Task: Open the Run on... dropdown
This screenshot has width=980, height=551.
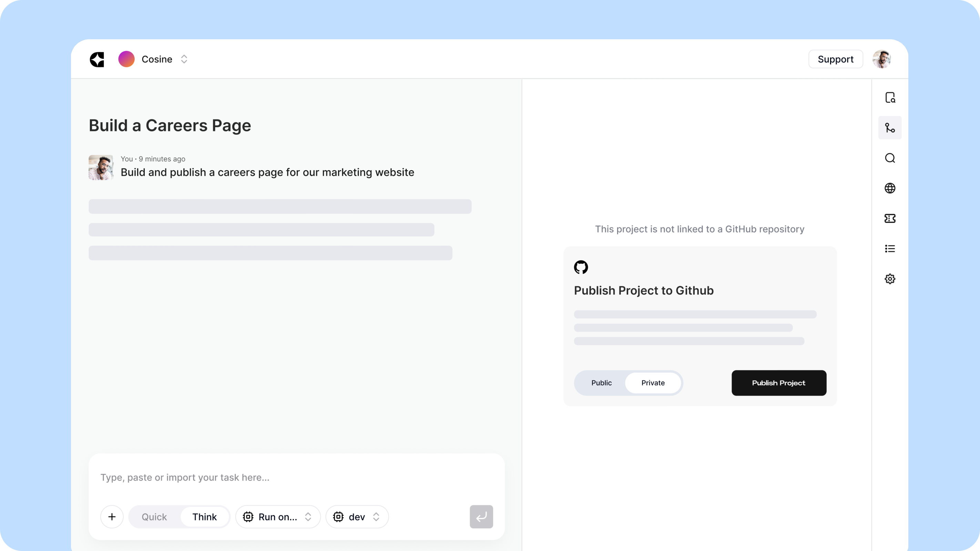Action: pyautogui.click(x=278, y=517)
